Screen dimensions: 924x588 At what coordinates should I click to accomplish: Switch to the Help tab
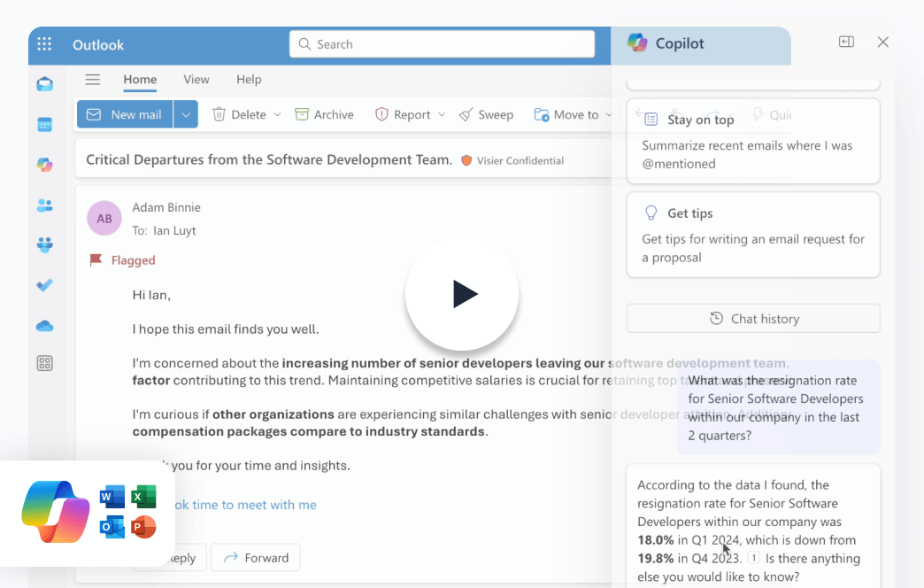(249, 80)
